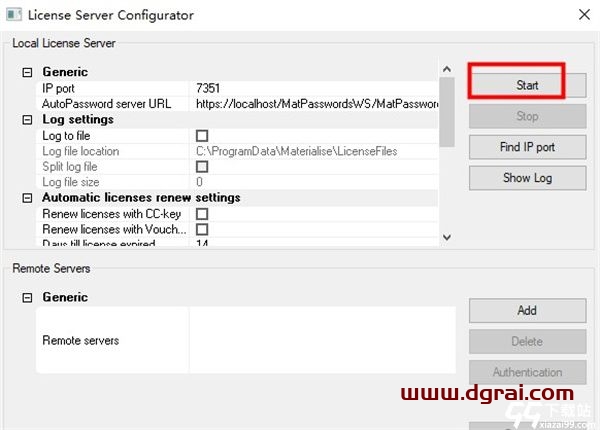Open the Show Log button
Viewport: 600px width, 430px height.
pyautogui.click(x=527, y=178)
